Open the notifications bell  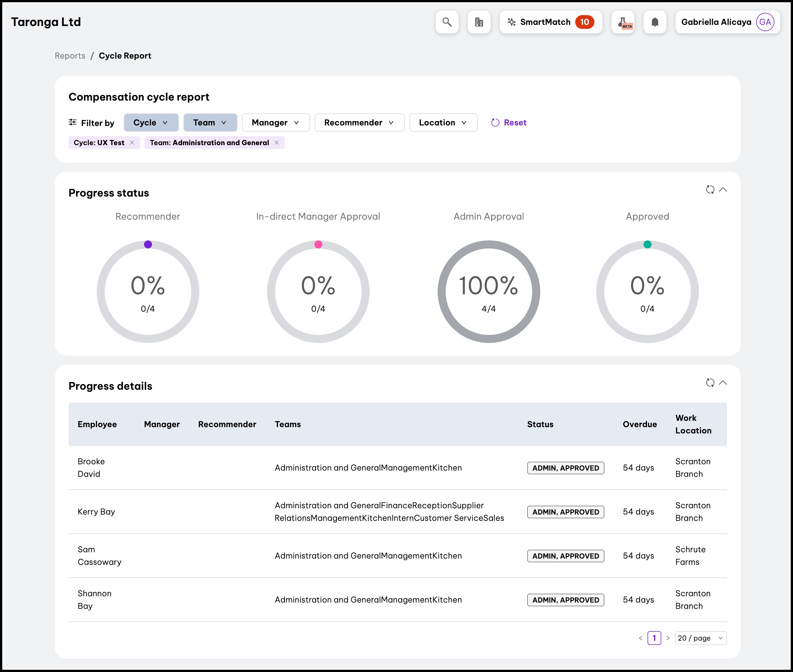click(x=655, y=22)
